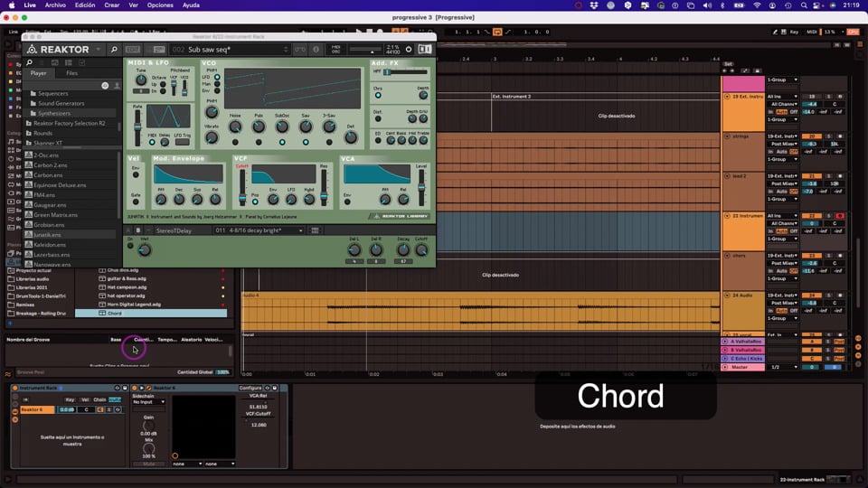The height and width of the screenshot is (488, 868).
Task: Open the Sidechain No Input dropdown
Action: [148, 402]
